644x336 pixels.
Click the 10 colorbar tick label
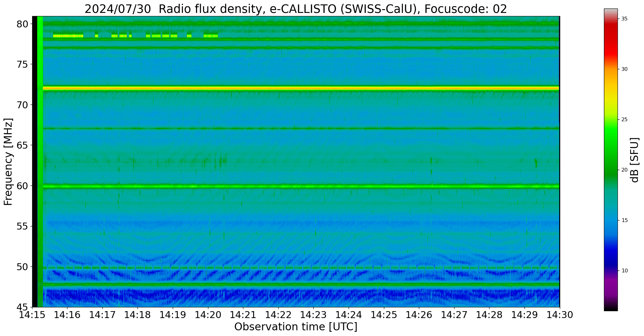tap(624, 271)
